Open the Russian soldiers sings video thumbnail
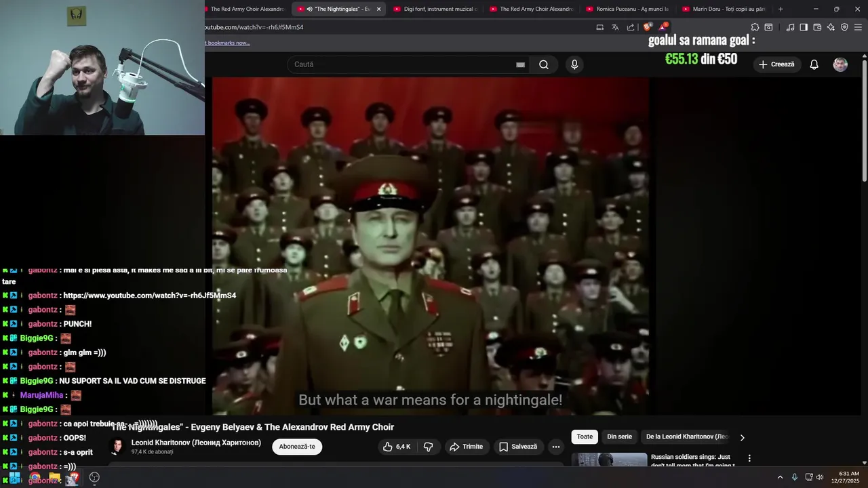The image size is (868, 488). tap(609, 460)
